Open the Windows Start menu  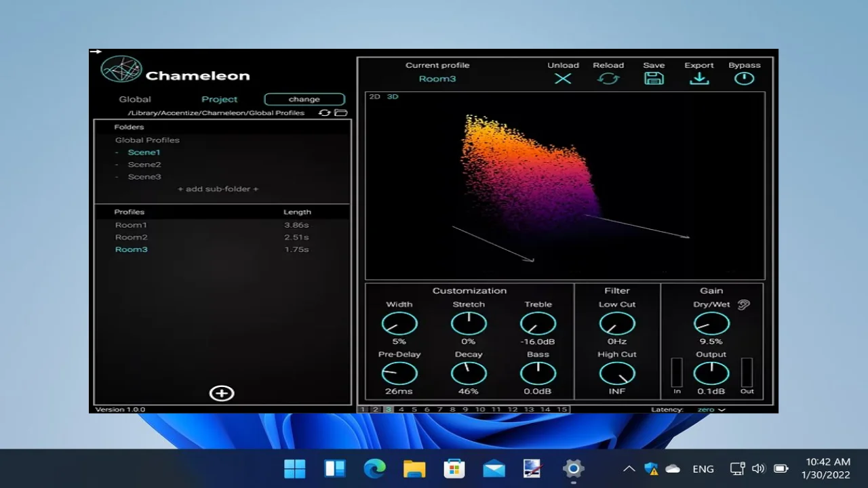click(x=295, y=468)
